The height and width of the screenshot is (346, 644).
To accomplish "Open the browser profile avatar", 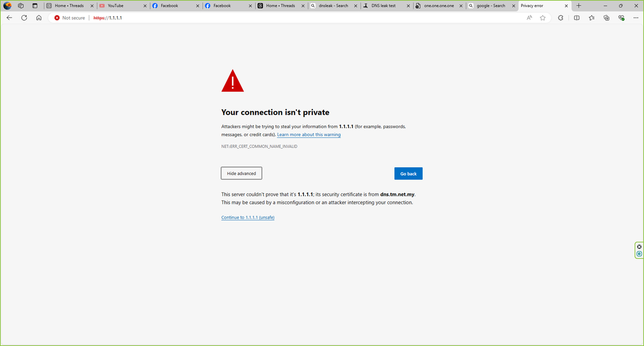I will (x=8, y=6).
